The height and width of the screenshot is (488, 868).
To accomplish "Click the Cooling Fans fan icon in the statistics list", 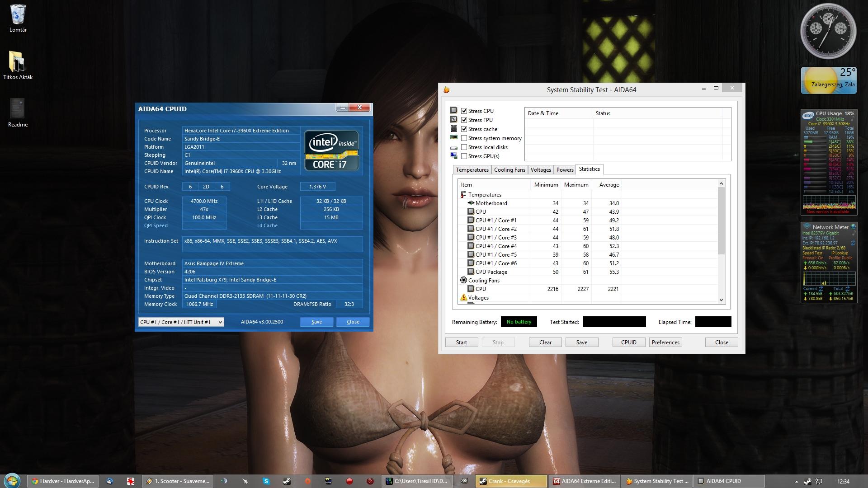I will [x=463, y=280].
